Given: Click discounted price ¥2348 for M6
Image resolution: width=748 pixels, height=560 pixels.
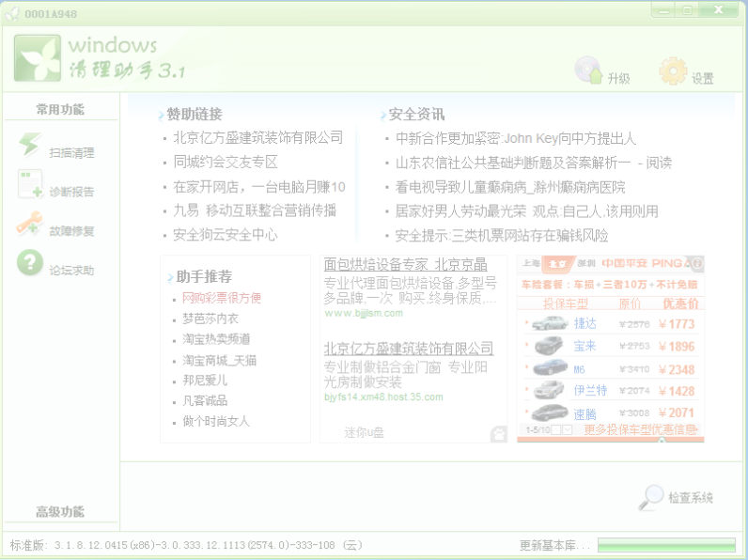Looking at the screenshot, I should (x=677, y=369).
